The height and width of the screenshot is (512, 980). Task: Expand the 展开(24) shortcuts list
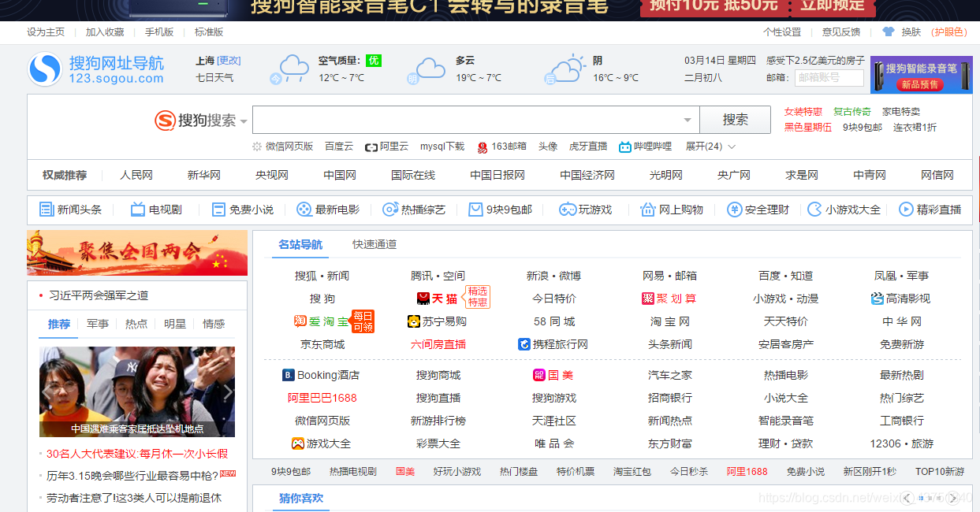pyautogui.click(x=710, y=147)
